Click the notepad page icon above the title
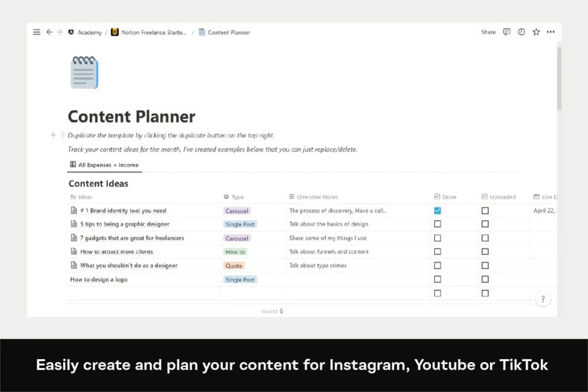This screenshot has height=392, width=588. pyautogui.click(x=83, y=71)
